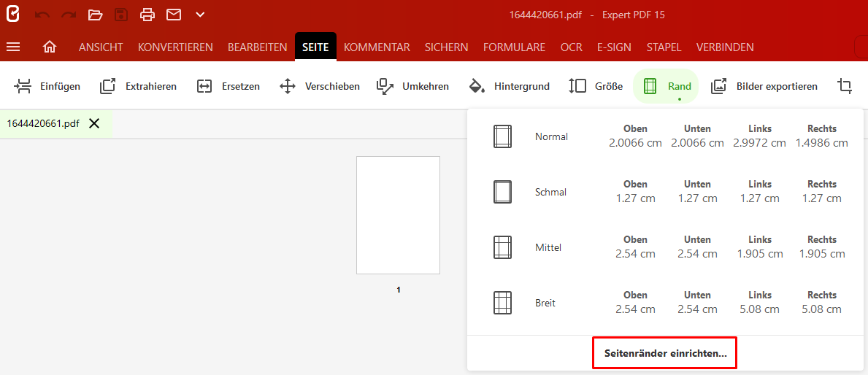The height and width of the screenshot is (375, 868).
Task: Toggle the Rand margins dropdown
Action: point(666,86)
